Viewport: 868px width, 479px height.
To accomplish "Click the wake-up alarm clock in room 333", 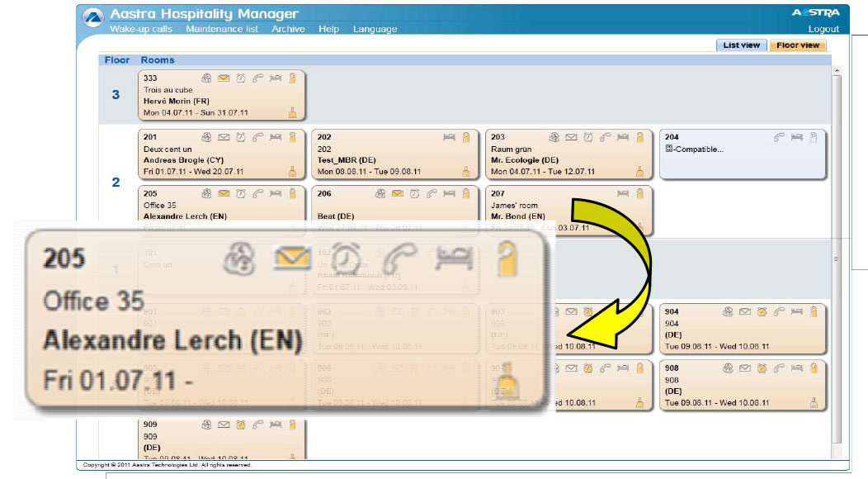I will point(241,78).
